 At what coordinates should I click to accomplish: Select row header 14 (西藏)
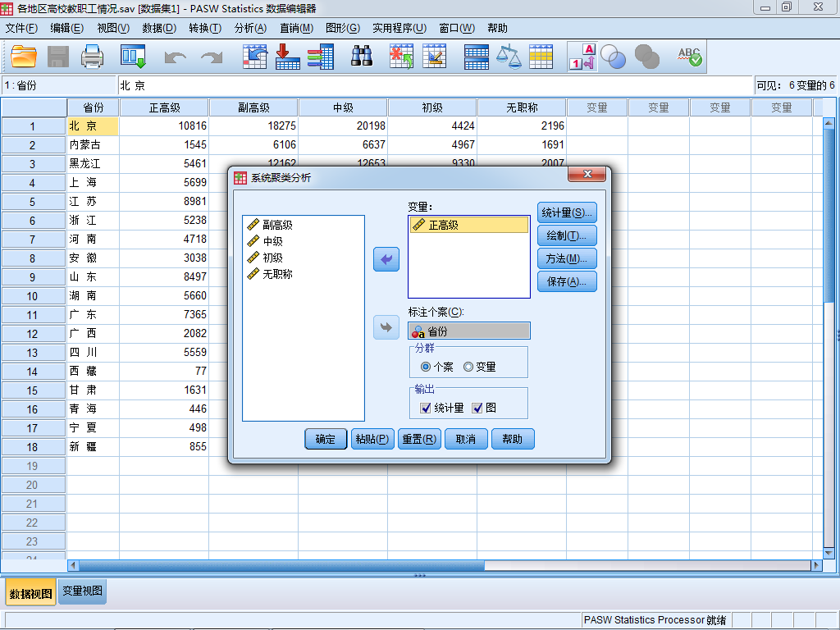[x=33, y=372]
